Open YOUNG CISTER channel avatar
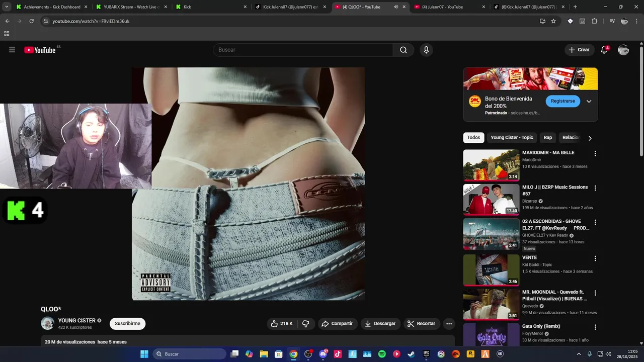644x362 pixels. click(47, 323)
